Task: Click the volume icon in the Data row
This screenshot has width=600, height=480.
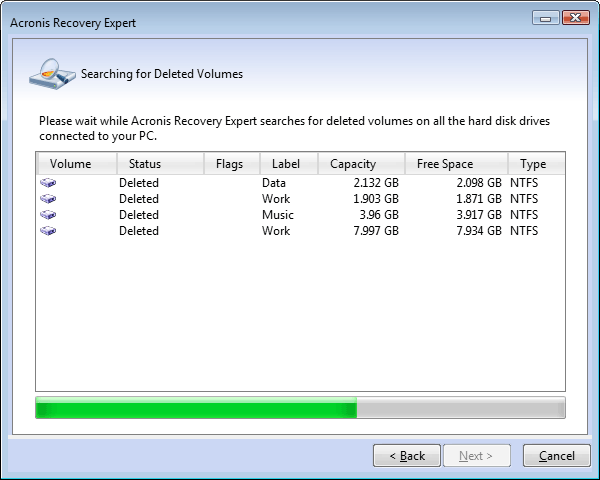Action: (48, 183)
